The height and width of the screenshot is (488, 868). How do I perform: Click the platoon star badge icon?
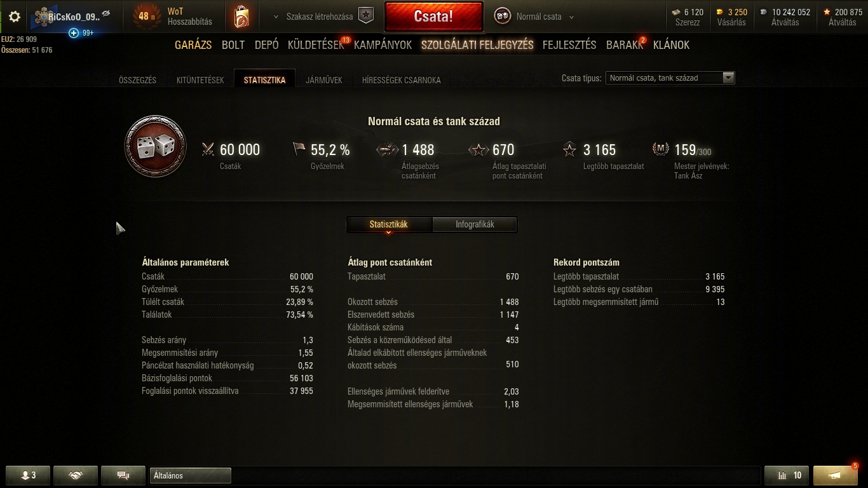tap(366, 16)
